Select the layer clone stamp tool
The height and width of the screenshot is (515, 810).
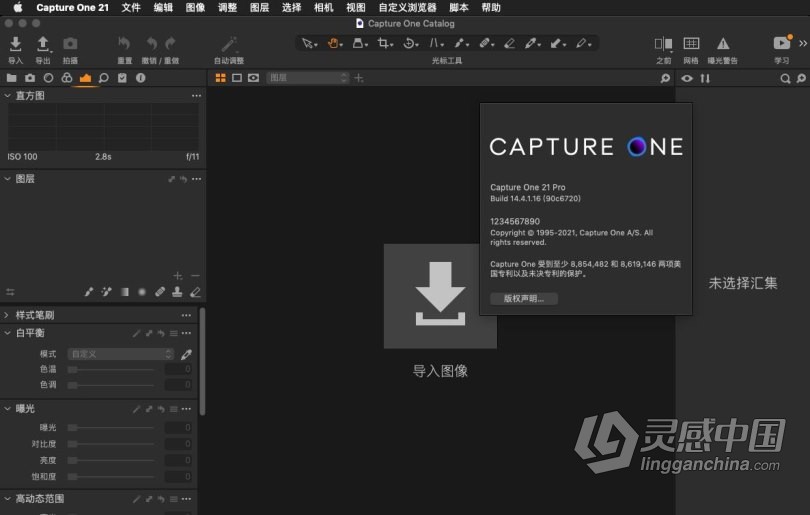point(177,292)
